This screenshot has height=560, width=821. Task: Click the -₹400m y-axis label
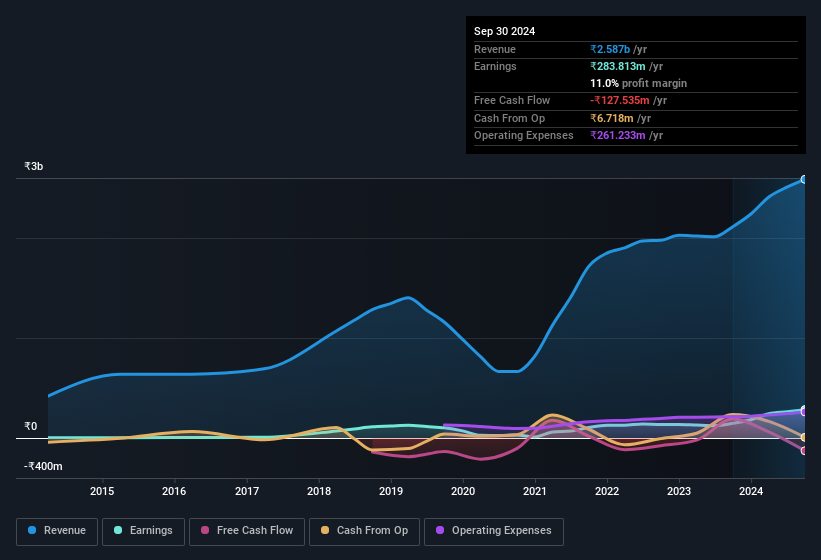[x=43, y=466]
